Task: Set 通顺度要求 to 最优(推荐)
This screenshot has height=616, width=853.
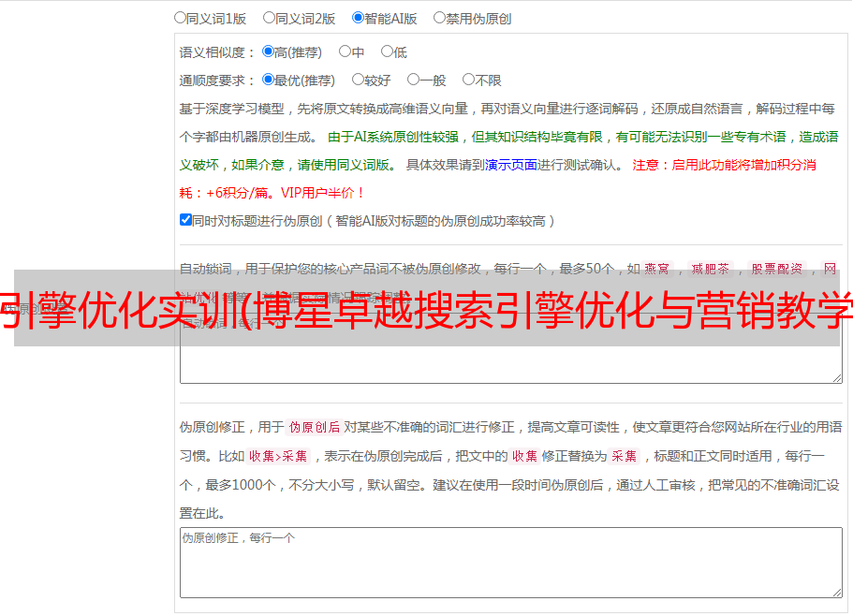Action: click(268, 80)
